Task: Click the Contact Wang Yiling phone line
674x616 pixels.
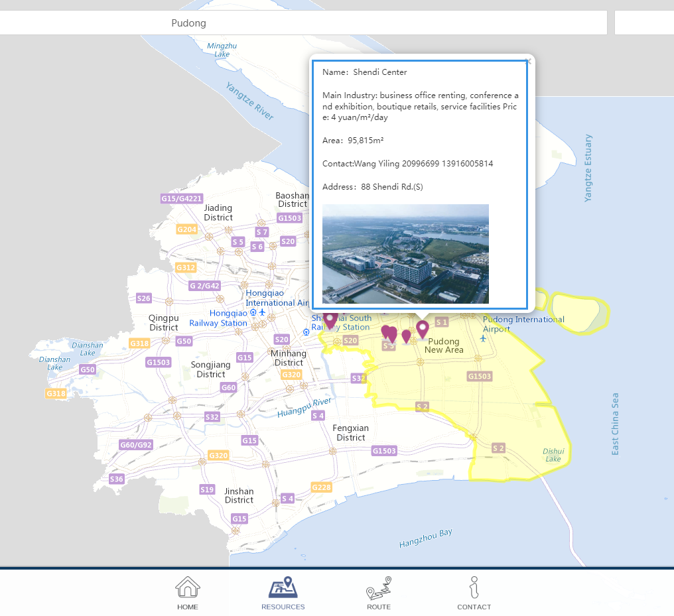Action: [x=407, y=164]
